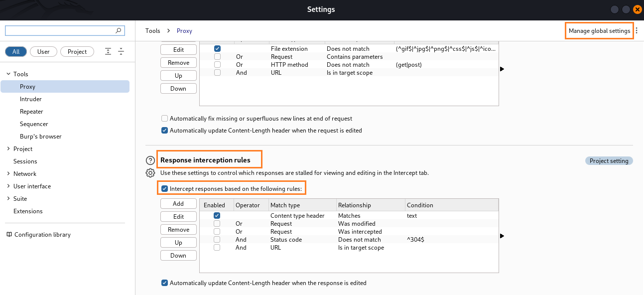644x295 pixels.
Task: Expand the Suite tree section
Action: point(8,199)
